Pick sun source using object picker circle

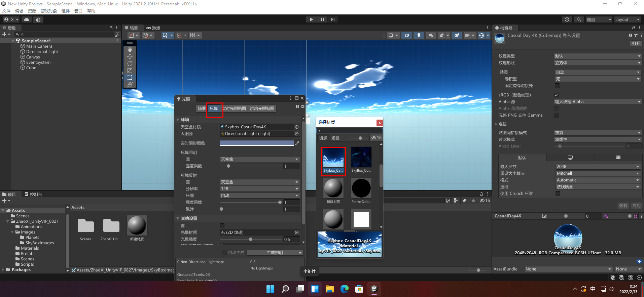pyautogui.click(x=297, y=134)
